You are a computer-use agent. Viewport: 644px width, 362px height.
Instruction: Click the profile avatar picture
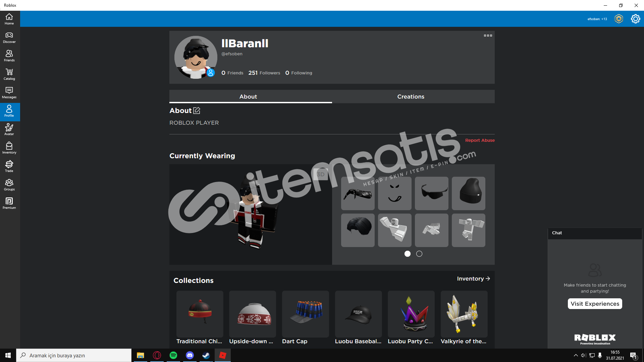(x=196, y=57)
